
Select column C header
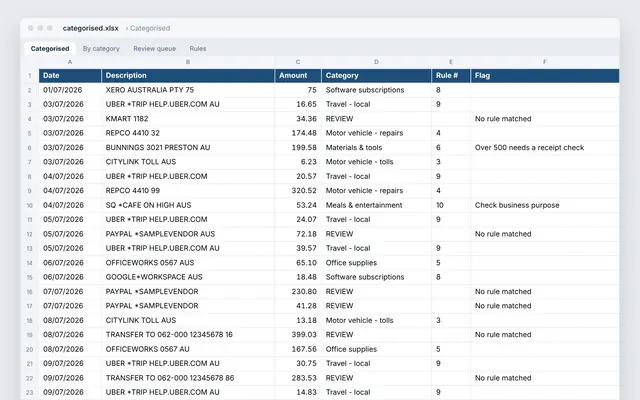(x=298, y=62)
